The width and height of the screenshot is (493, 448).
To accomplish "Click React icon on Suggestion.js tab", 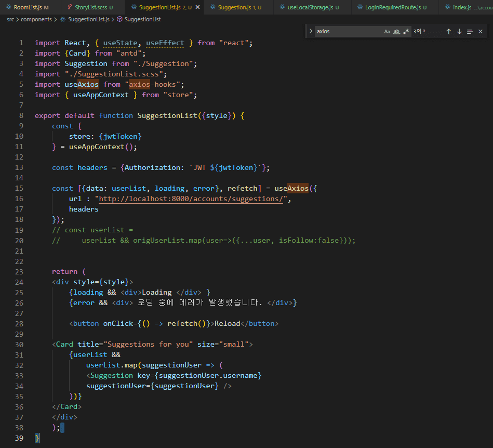I will pyautogui.click(x=213, y=7).
